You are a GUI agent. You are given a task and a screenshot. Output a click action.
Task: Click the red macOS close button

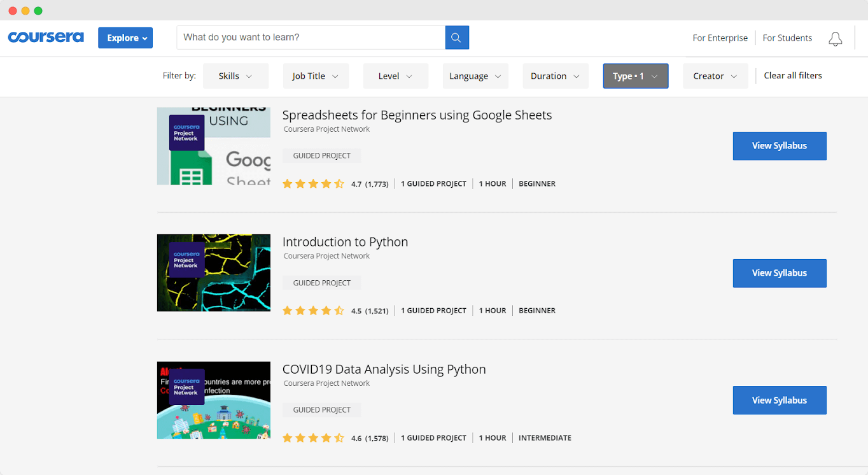point(13,11)
